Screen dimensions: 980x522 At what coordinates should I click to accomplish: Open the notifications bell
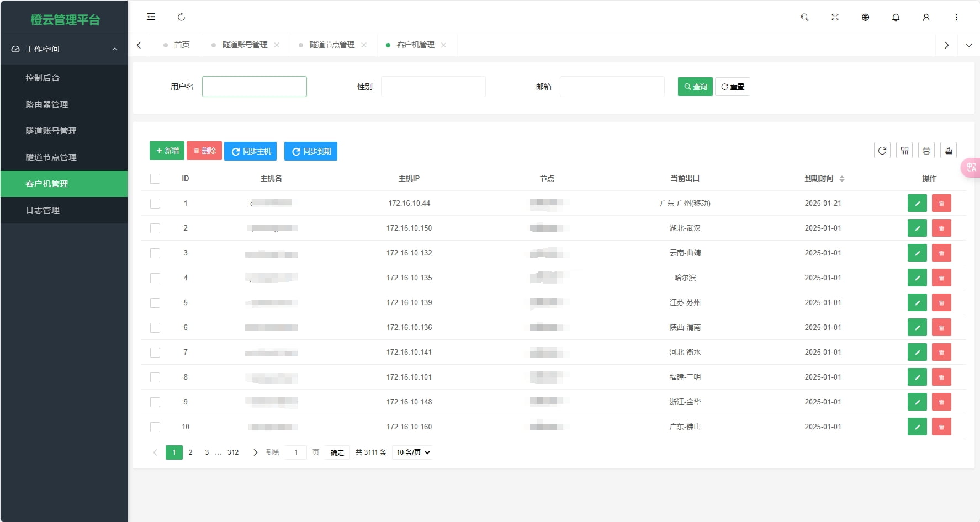tap(895, 17)
